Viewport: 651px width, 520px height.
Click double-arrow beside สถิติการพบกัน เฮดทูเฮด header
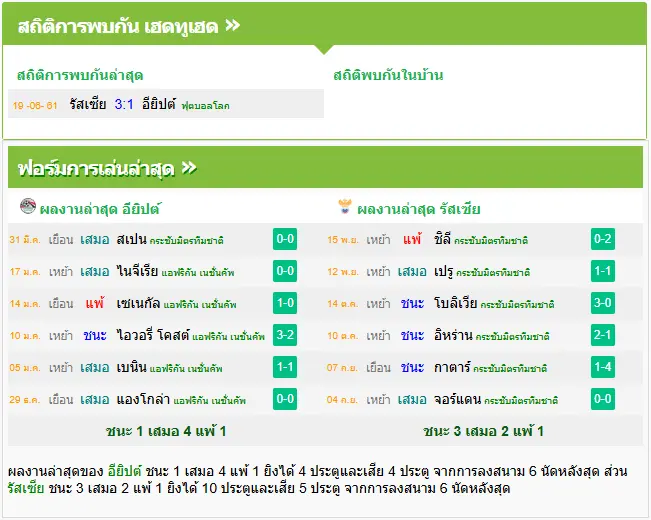click(232, 25)
